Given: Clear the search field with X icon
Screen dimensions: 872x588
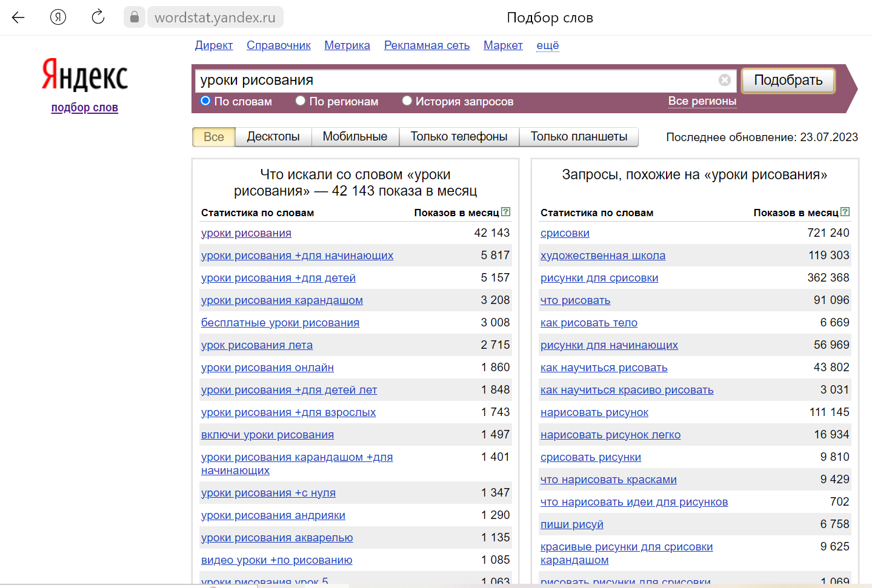Looking at the screenshot, I should 725,80.
